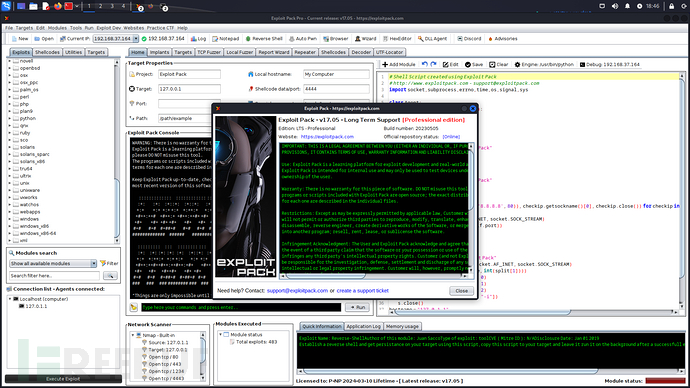Expand the webapps folder in the exploits tree
This screenshot has width=690, height=388.
click(10, 212)
